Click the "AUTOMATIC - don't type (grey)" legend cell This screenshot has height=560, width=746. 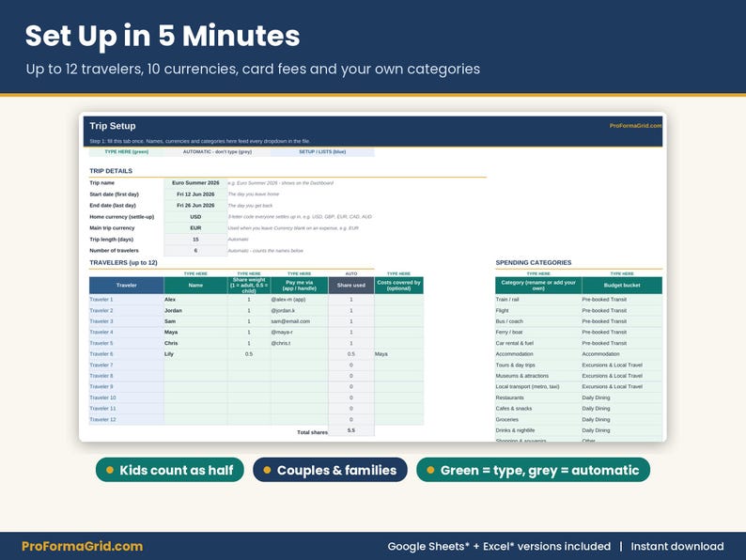217,152
